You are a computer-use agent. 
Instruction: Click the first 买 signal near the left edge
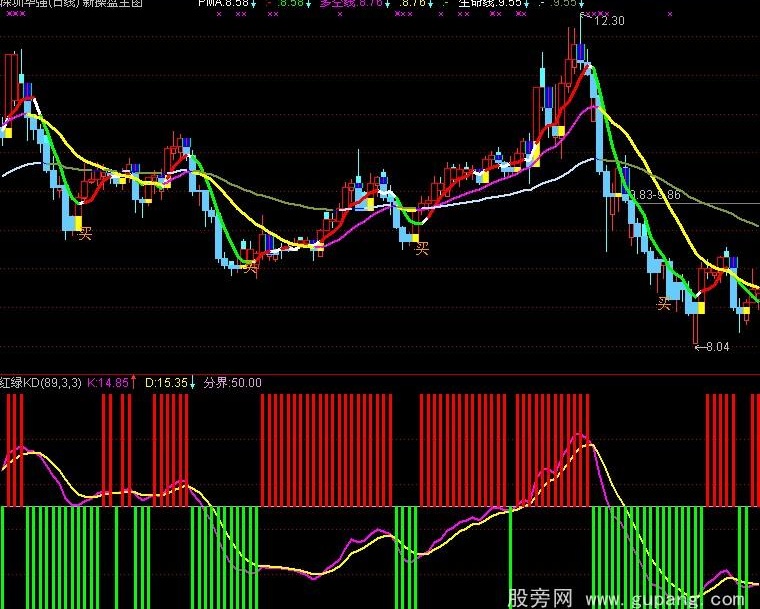click(85, 234)
